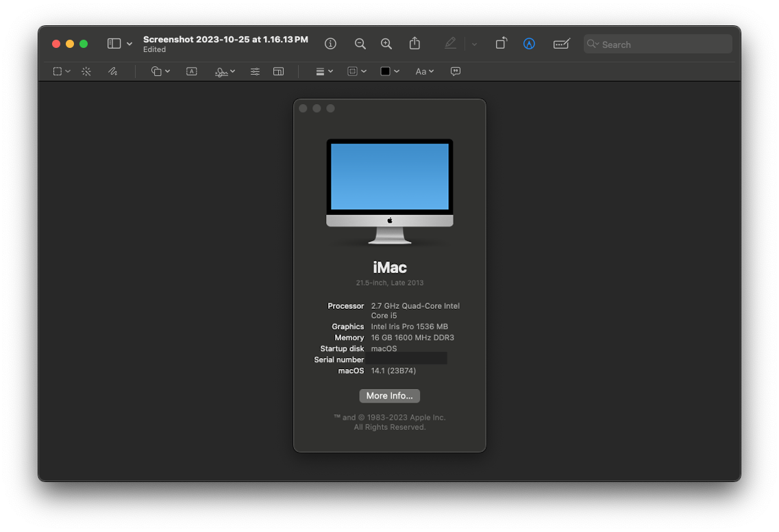Toggle the sidebar view button
Image resolution: width=779 pixels, height=532 pixels.
(x=114, y=44)
